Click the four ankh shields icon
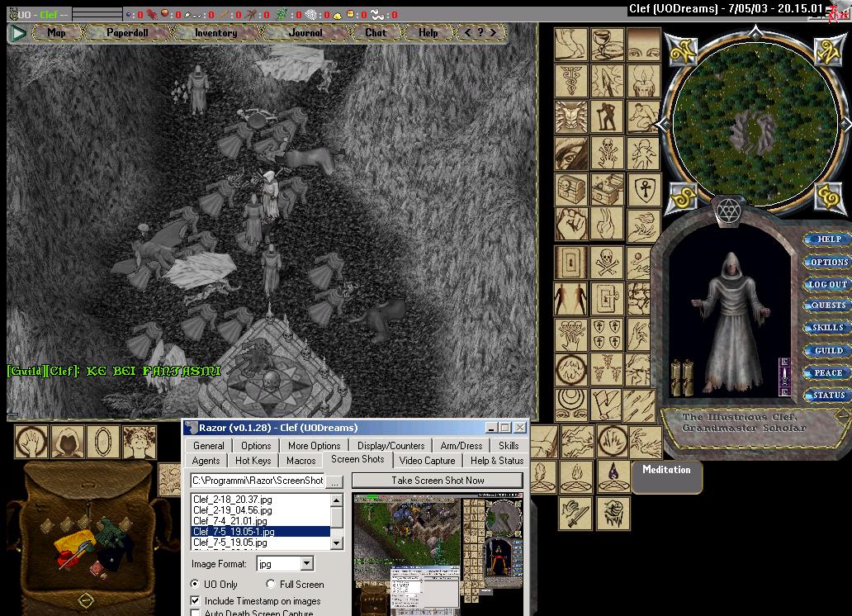This screenshot has height=616, width=852. [607, 334]
